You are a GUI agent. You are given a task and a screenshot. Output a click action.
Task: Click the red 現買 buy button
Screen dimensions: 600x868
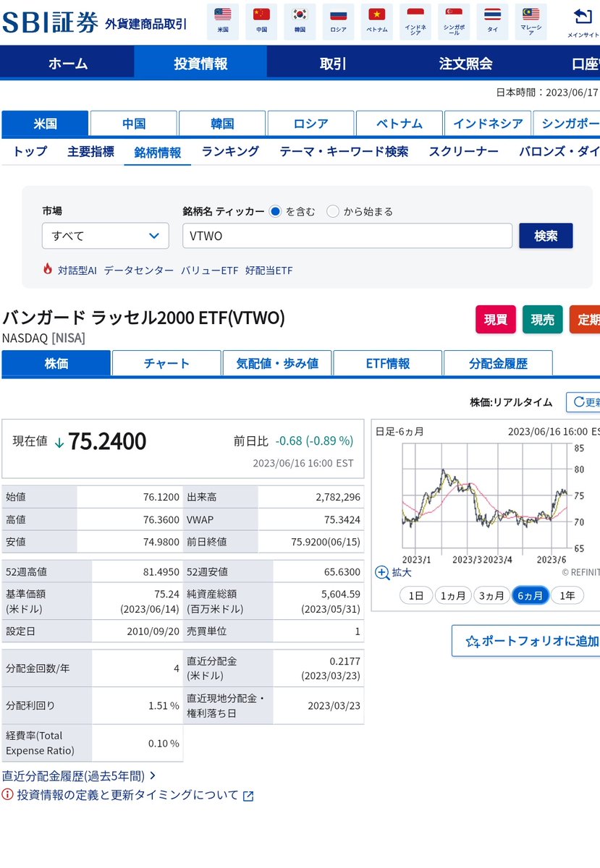(496, 320)
